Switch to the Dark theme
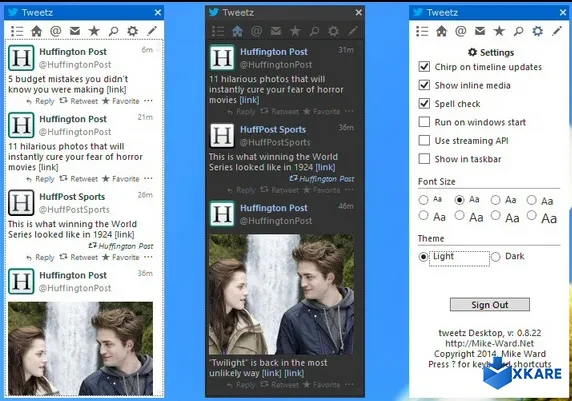572x401 pixels. (495, 257)
